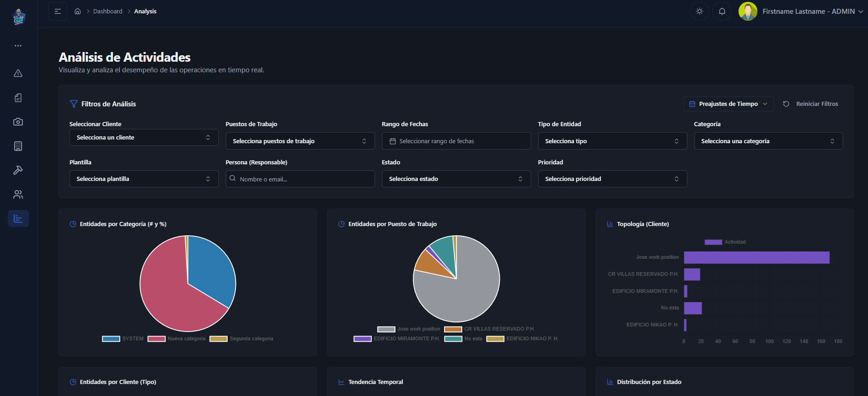Screen dimensions: 868x396
Task: Toggle SYSTEM legend in category pie chart
Action: [123, 339]
